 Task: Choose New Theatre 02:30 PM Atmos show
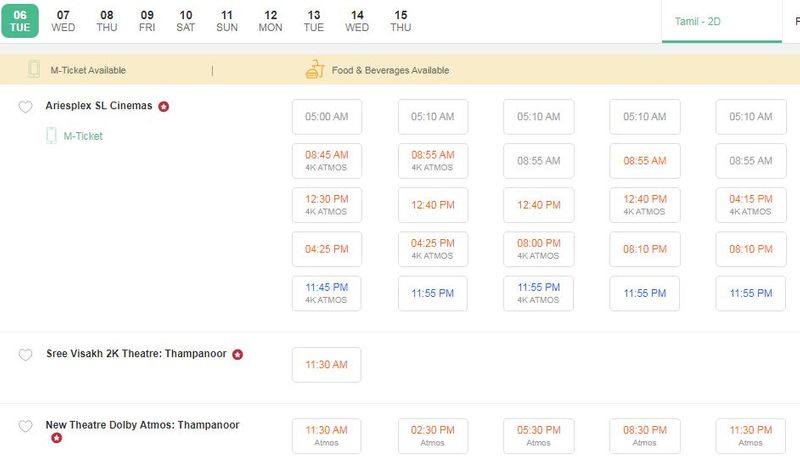[432, 435]
